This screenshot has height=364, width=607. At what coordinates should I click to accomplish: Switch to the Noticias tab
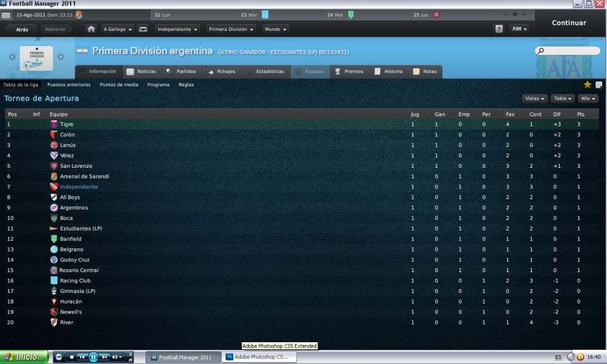tap(142, 72)
